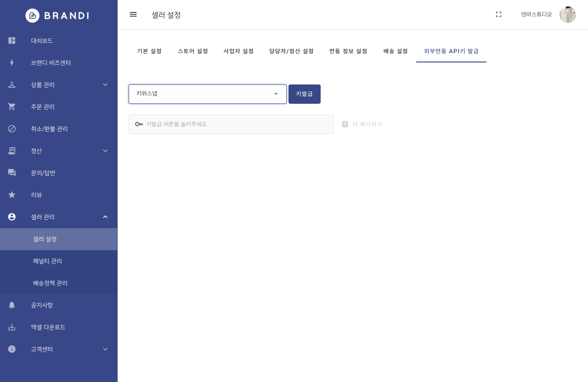Click the 키 복사하기 button

(x=362, y=124)
